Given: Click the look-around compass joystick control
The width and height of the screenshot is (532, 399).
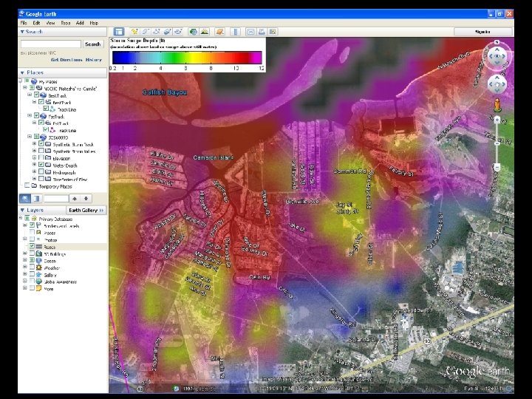Looking at the screenshot, I should [x=497, y=55].
